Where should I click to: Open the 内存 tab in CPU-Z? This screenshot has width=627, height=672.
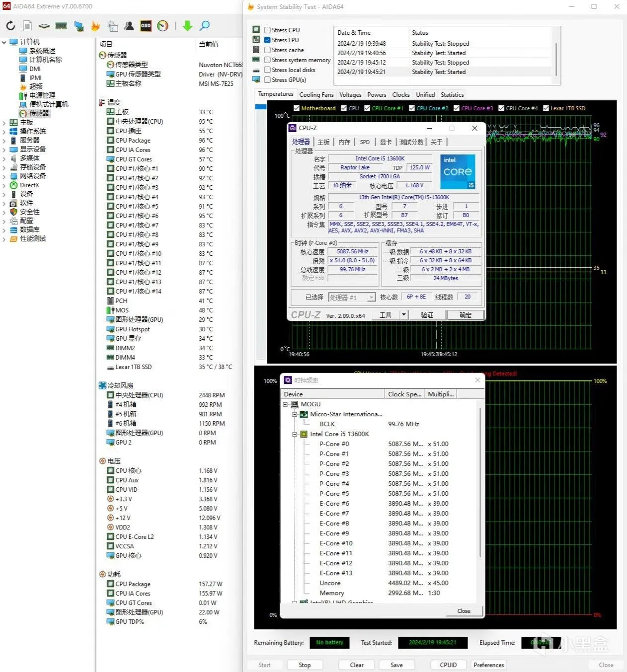(x=344, y=142)
